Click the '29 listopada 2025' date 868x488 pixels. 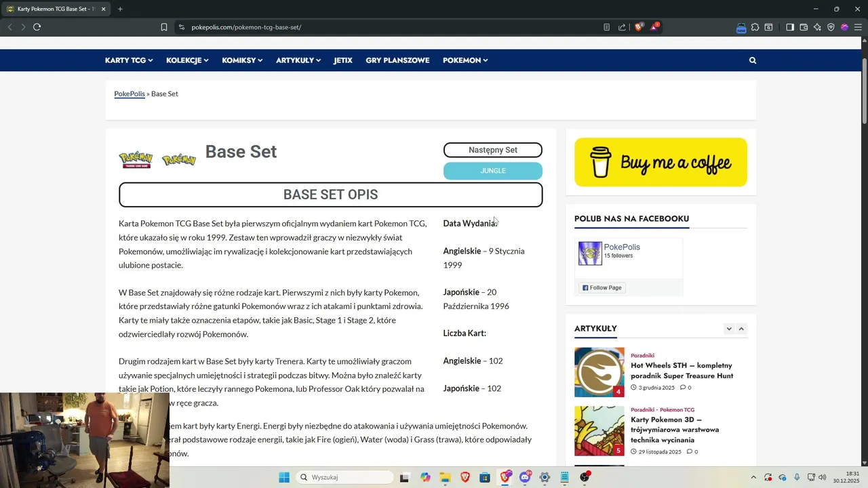pyautogui.click(x=660, y=451)
